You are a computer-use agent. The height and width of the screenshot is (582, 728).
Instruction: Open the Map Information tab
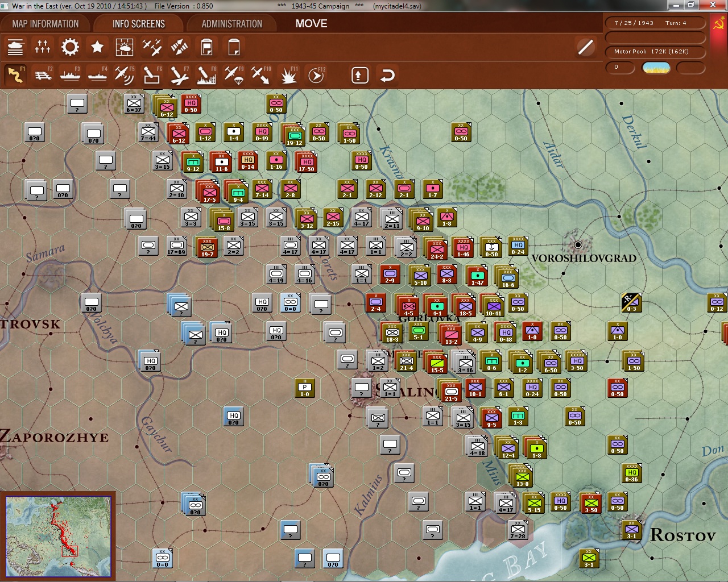(45, 24)
